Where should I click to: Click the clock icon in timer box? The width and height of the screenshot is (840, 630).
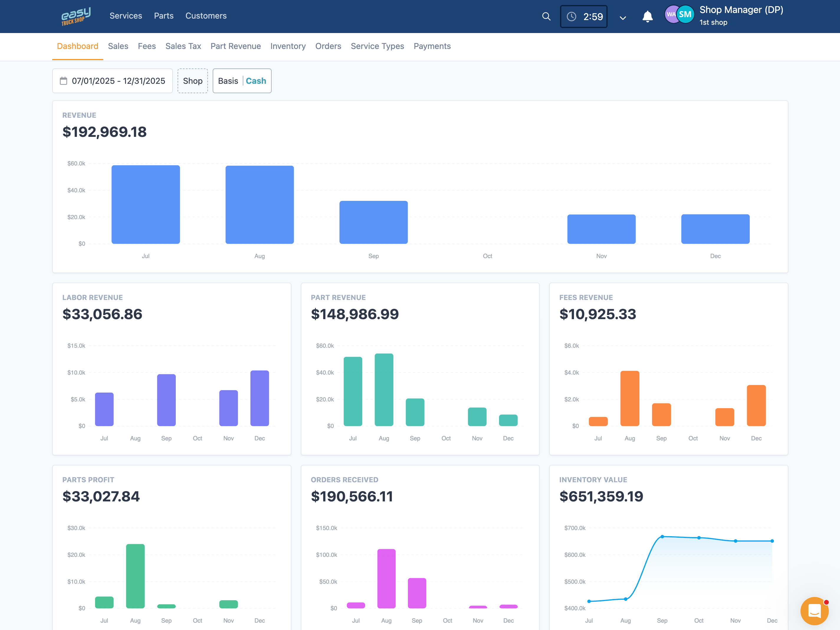(572, 17)
